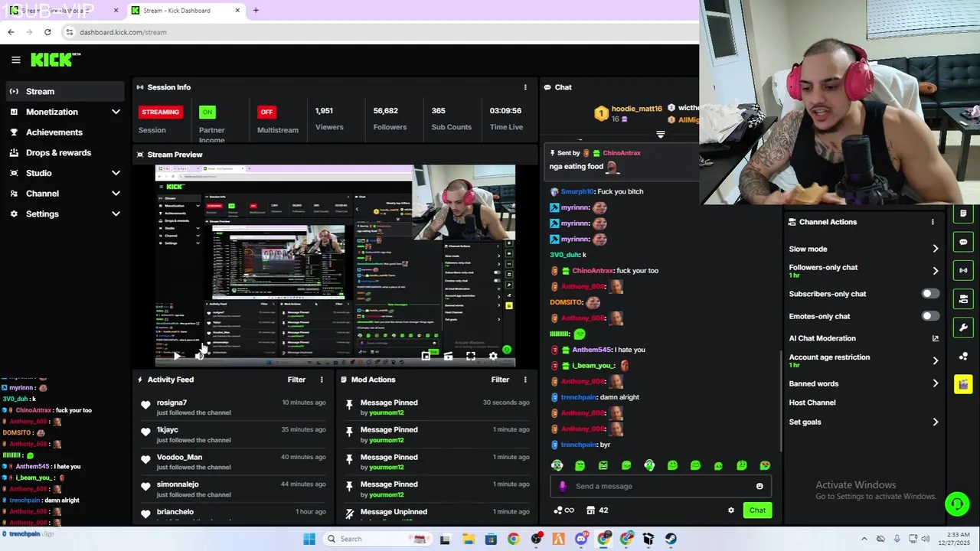Open picture-in-picture in Stream Preview player
Screen dimensions: 980x551
(x=426, y=356)
